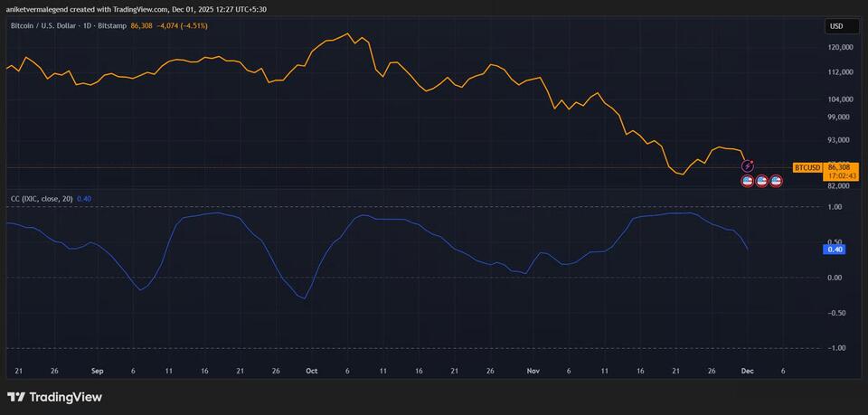Click the blue 0.40 scale label
This screenshot has width=868, height=415.
(835, 250)
